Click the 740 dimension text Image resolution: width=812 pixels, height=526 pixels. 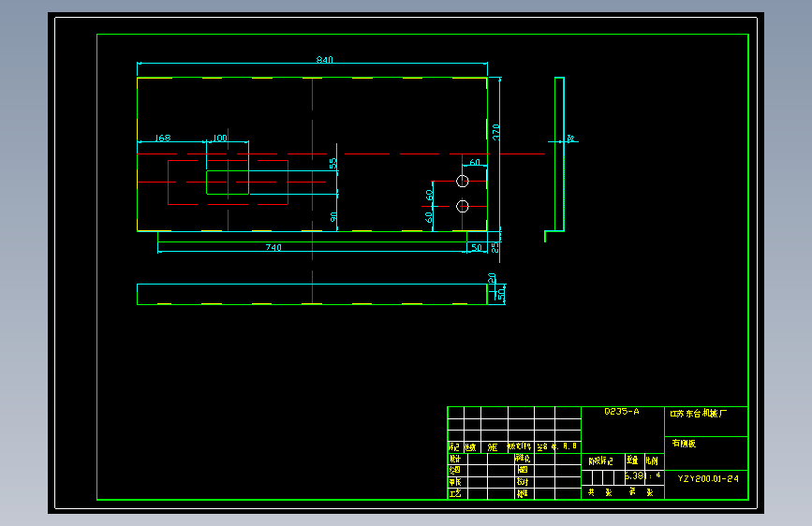point(273,247)
